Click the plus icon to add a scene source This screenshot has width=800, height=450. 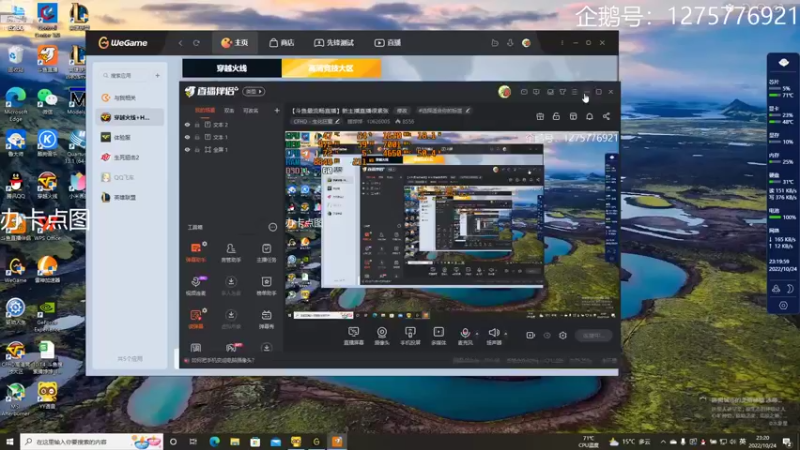point(277,110)
